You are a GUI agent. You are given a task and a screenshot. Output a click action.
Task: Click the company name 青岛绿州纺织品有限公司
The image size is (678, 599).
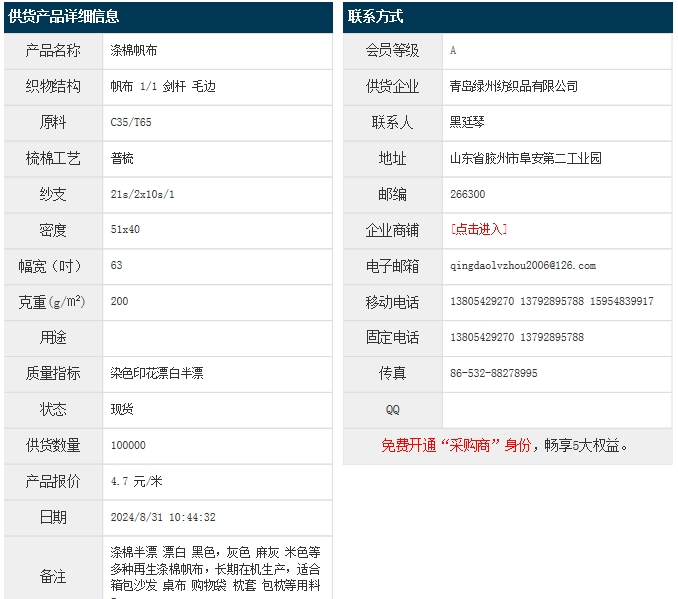(514, 86)
